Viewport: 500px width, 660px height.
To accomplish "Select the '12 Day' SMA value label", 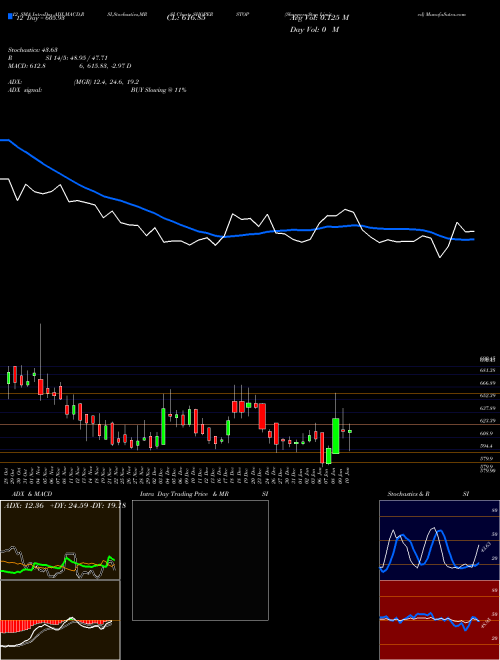I will click(x=39, y=18).
